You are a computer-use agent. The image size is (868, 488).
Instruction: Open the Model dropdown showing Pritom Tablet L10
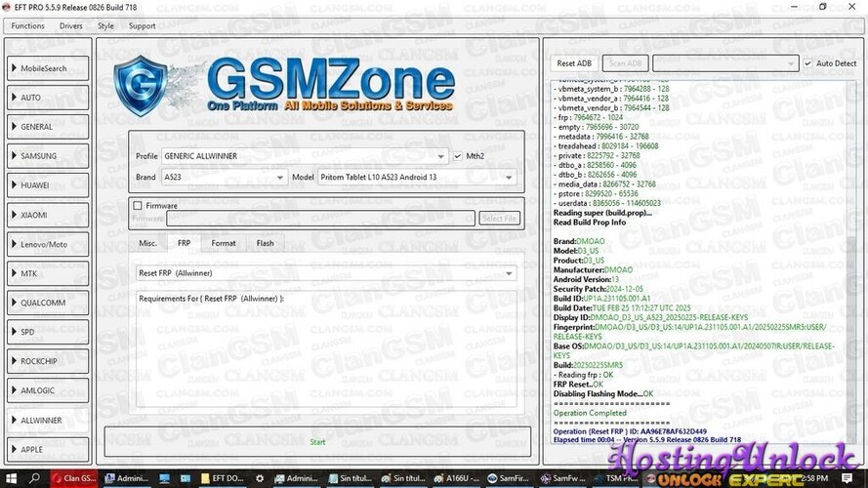tap(417, 177)
